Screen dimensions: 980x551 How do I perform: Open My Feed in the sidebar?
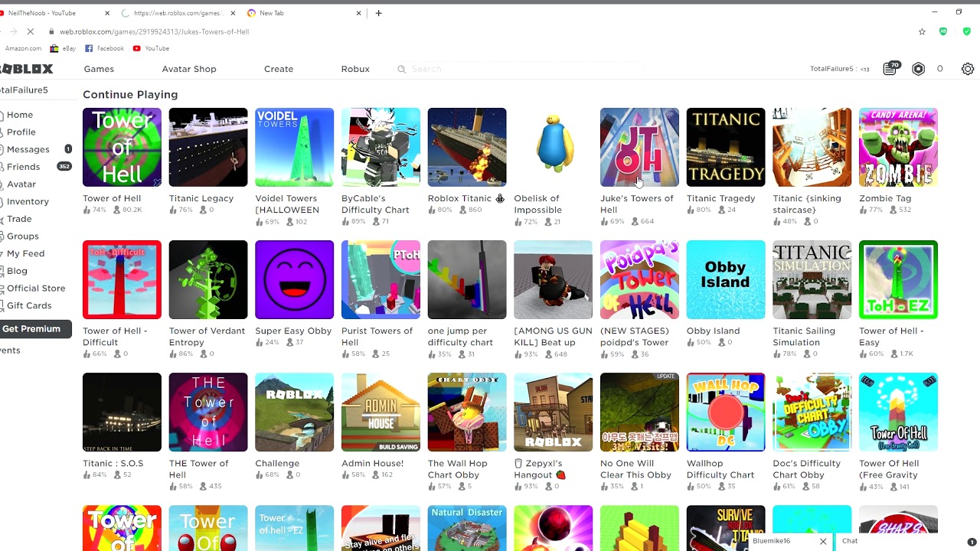(x=25, y=253)
